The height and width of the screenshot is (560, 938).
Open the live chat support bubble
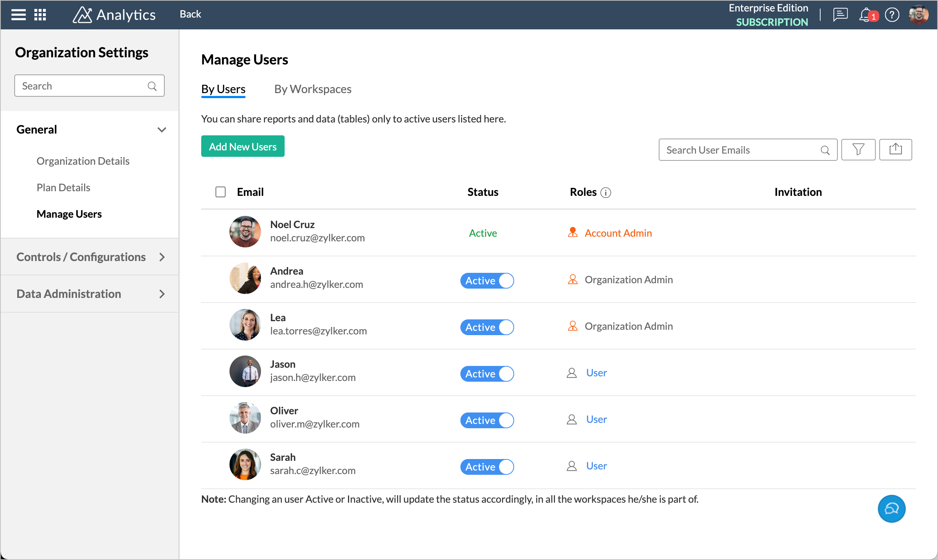click(891, 509)
